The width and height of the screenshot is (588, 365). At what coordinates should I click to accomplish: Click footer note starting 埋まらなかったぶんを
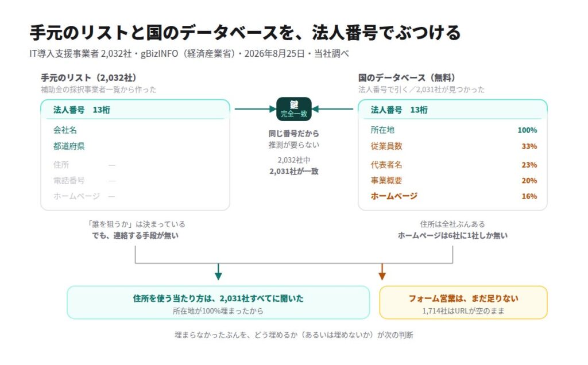(x=294, y=335)
